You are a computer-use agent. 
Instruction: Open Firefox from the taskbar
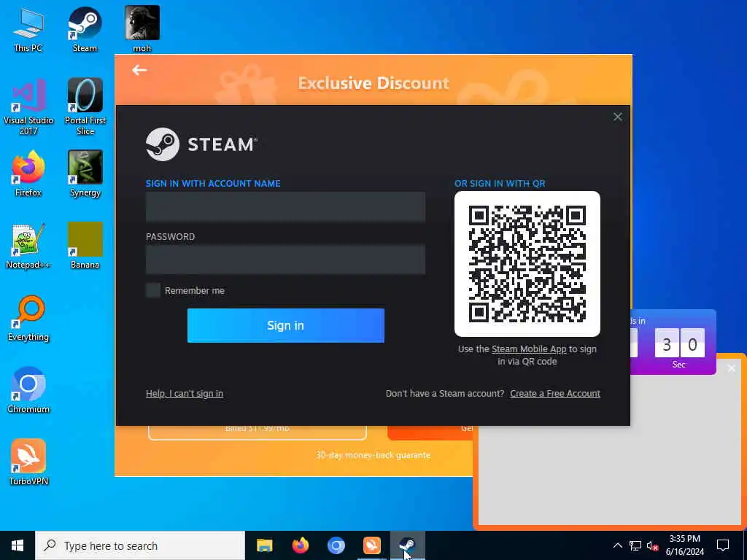click(300, 545)
